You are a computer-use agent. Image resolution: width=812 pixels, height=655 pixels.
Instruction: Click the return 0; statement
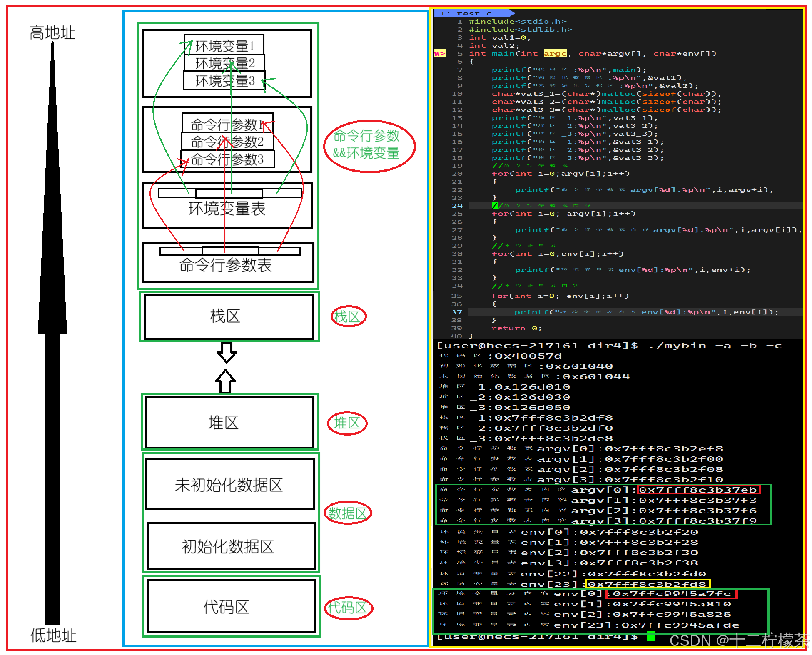click(516, 329)
